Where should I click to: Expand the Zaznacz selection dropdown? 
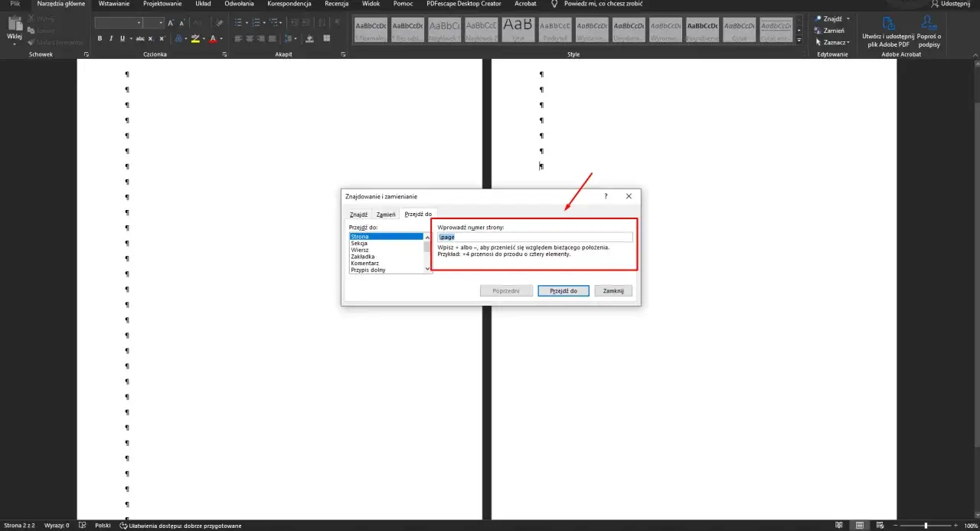tap(848, 42)
